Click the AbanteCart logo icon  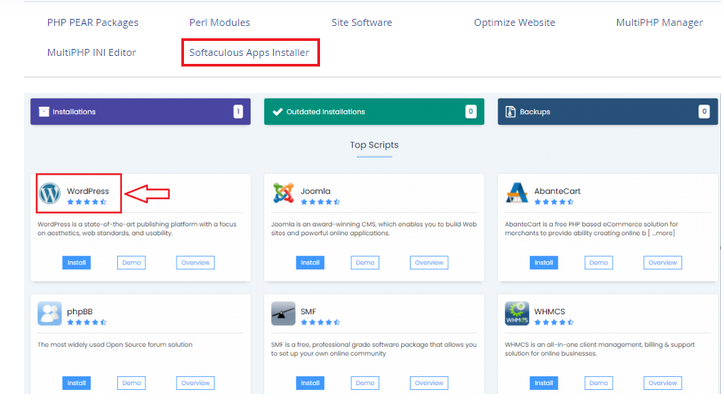pos(517,193)
